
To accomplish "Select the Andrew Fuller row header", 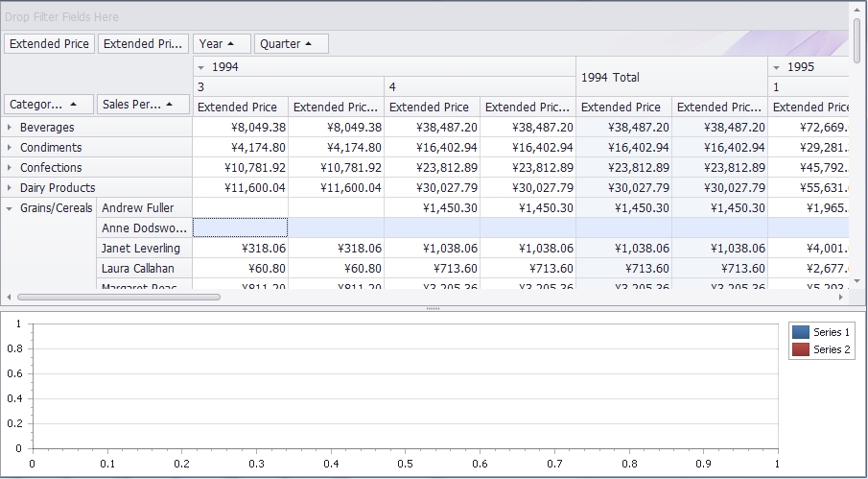I will [144, 207].
